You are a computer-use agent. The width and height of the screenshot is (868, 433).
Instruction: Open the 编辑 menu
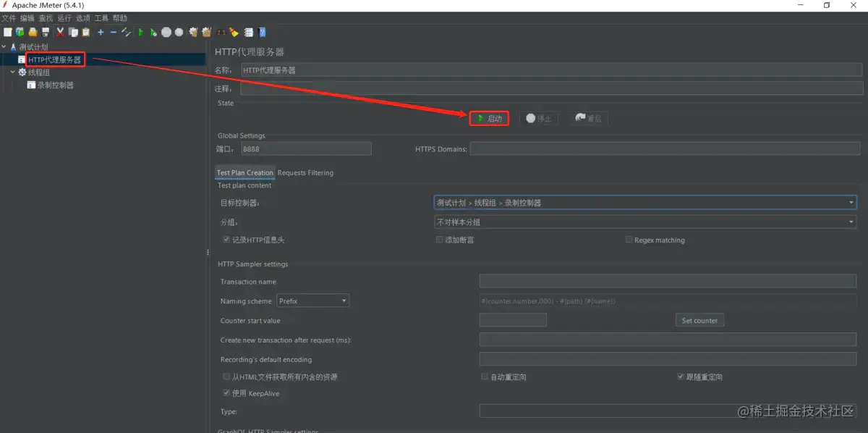(27, 18)
